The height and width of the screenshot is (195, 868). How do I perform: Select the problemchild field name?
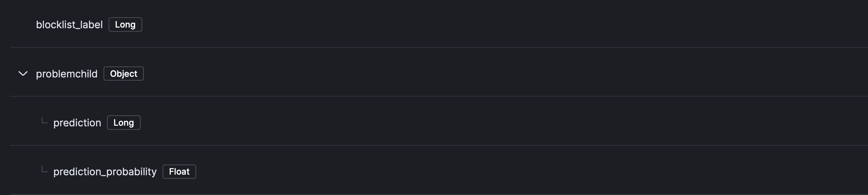pyautogui.click(x=67, y=73)
